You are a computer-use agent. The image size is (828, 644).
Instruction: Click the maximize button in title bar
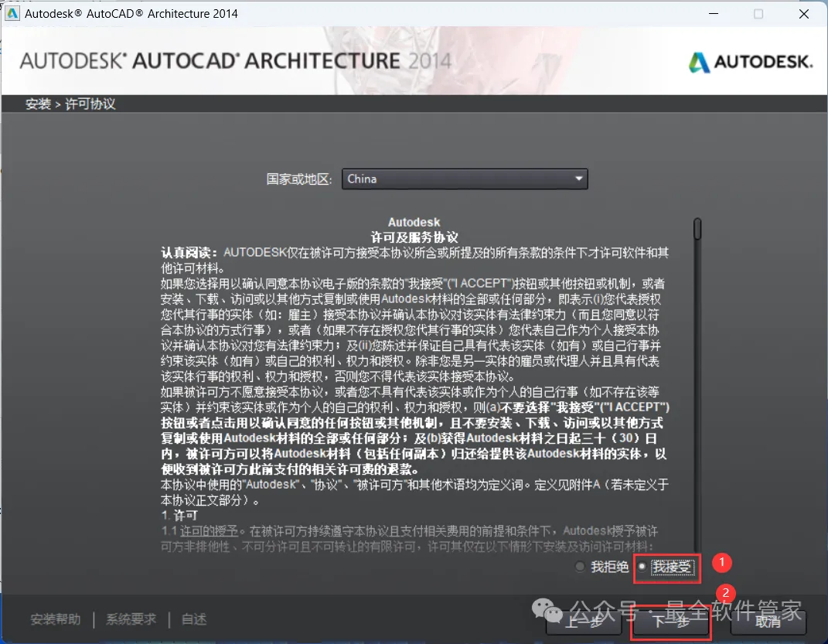tap(758, 14)
